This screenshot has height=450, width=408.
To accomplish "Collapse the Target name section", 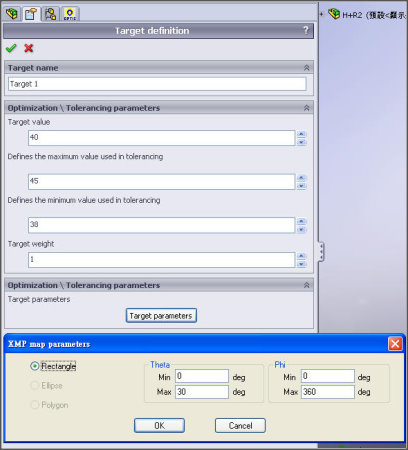I will pyautogui.click(x=306, y=68).
